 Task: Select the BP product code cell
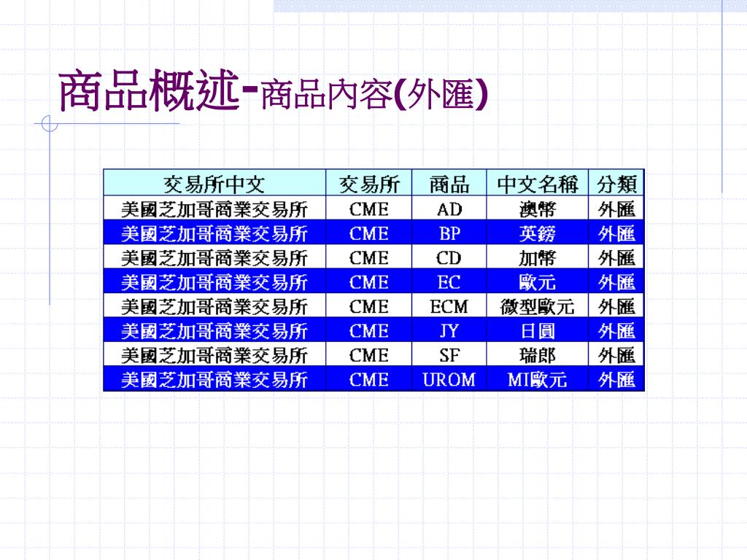tap(449, 233)
